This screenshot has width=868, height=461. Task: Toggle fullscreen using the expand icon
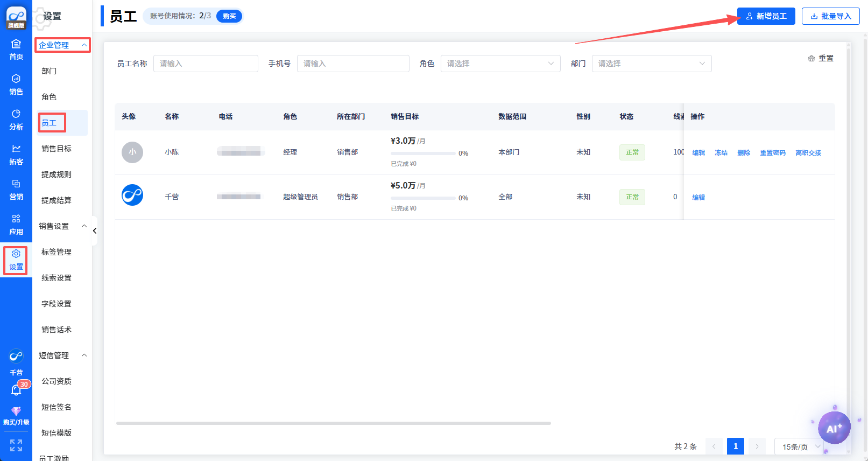click(x=16, y=445)
